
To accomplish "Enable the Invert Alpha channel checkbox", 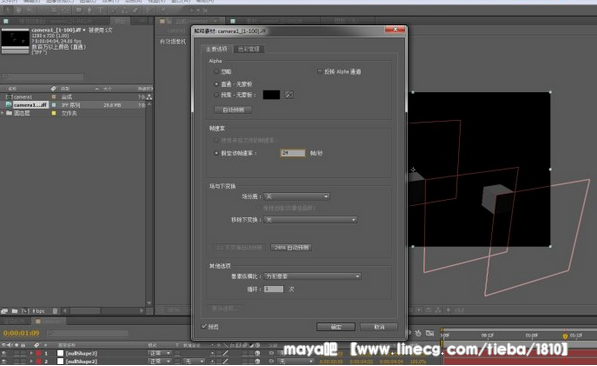I will [319, 71].
